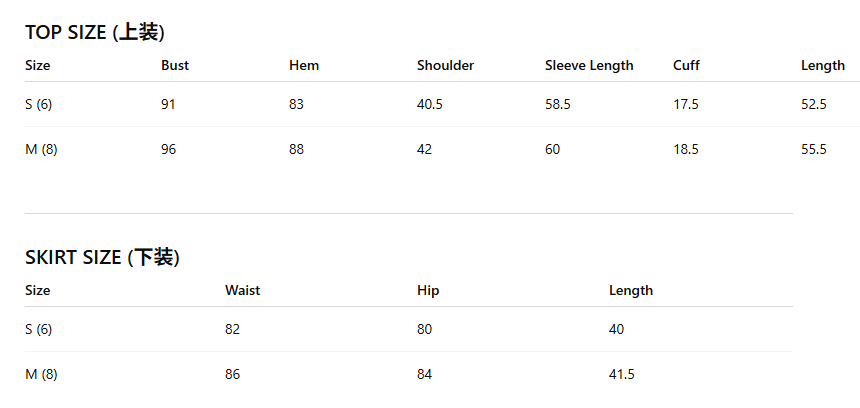860x408 pixels.
Task: Click the Waist column header
Action: [242, 290]
